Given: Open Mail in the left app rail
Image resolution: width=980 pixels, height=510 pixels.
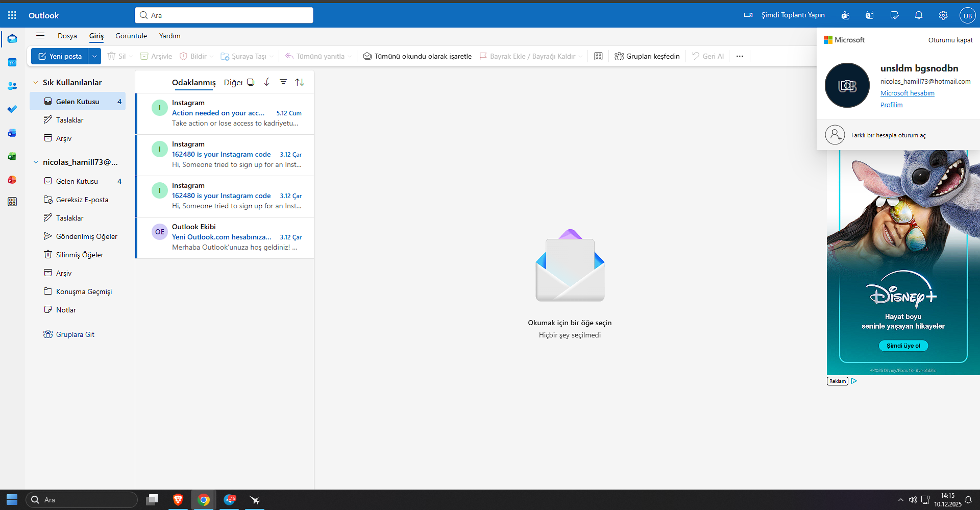Looking at the screenshot, I should coord(12,39).
